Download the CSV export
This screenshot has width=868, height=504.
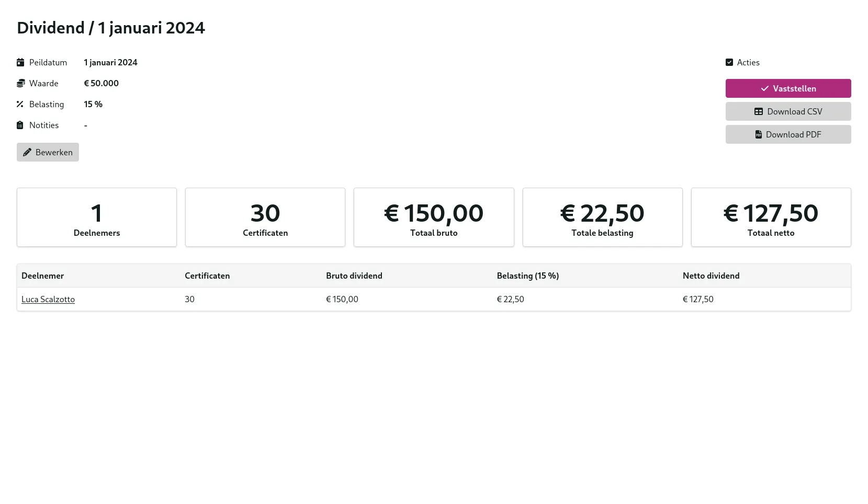point(788,111)
